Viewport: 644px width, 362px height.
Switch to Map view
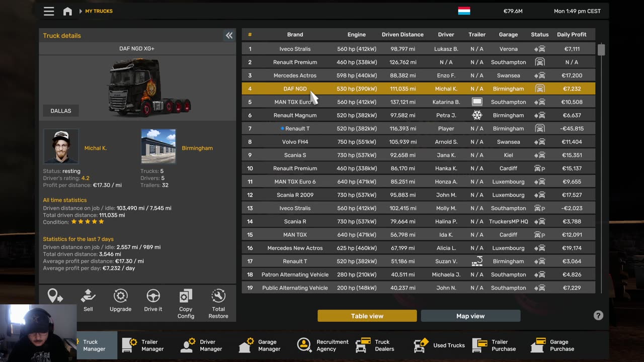tap(470, 316)
